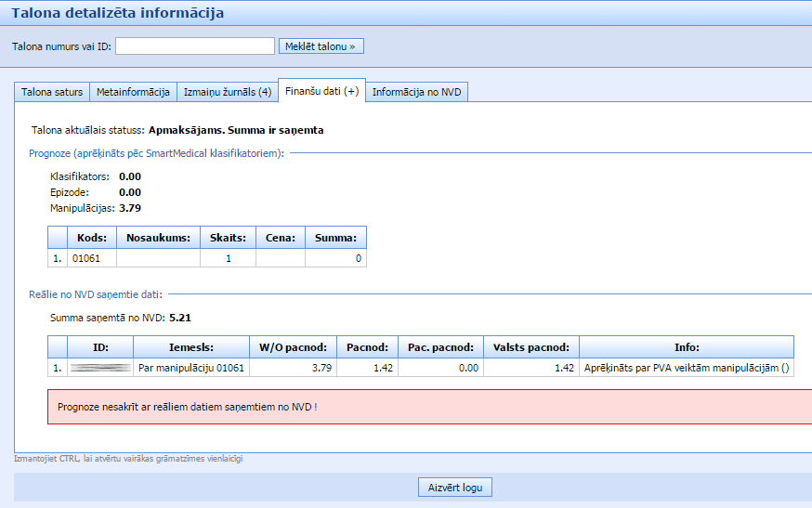Screen dimensions: 812x508
Task: Open the Informācija no NVD tab
Action: point(416,92)
